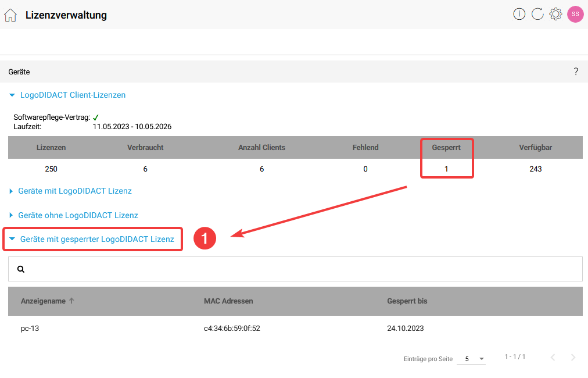Open Einträge pro Seite dropdown
Screen dimensions: 588x378
coord(471,359)
